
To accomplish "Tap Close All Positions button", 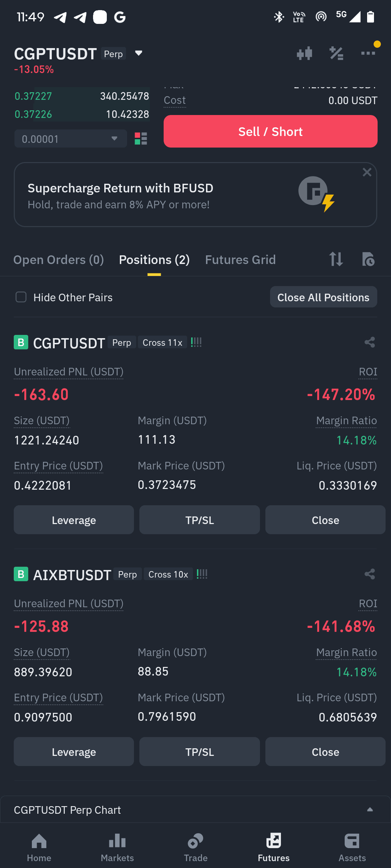I will point(324,297).
